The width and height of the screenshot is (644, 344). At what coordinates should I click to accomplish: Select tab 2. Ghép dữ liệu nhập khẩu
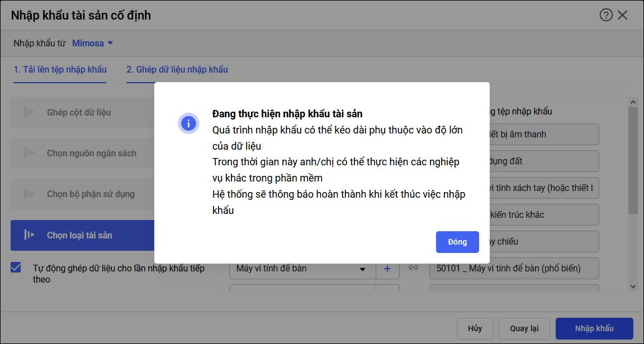(177, 70)
